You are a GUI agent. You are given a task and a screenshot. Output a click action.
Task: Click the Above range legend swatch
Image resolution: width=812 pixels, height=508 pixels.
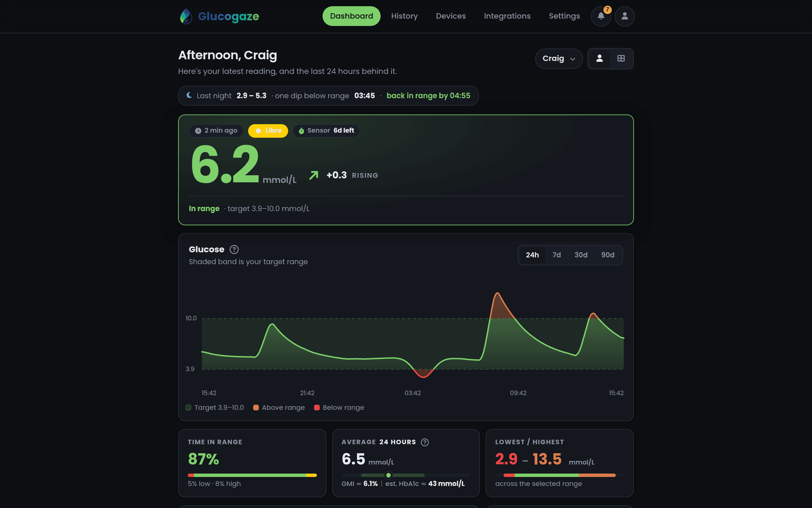coord(256,408)
